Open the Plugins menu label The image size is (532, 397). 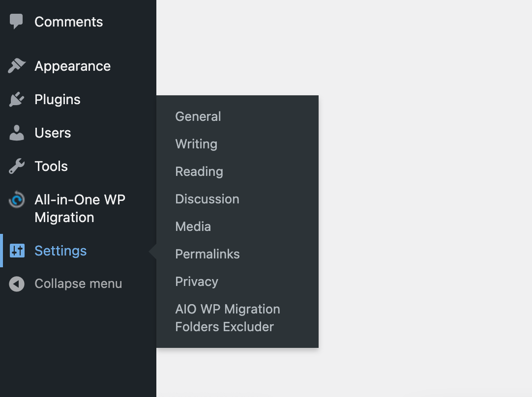point(58,99)
